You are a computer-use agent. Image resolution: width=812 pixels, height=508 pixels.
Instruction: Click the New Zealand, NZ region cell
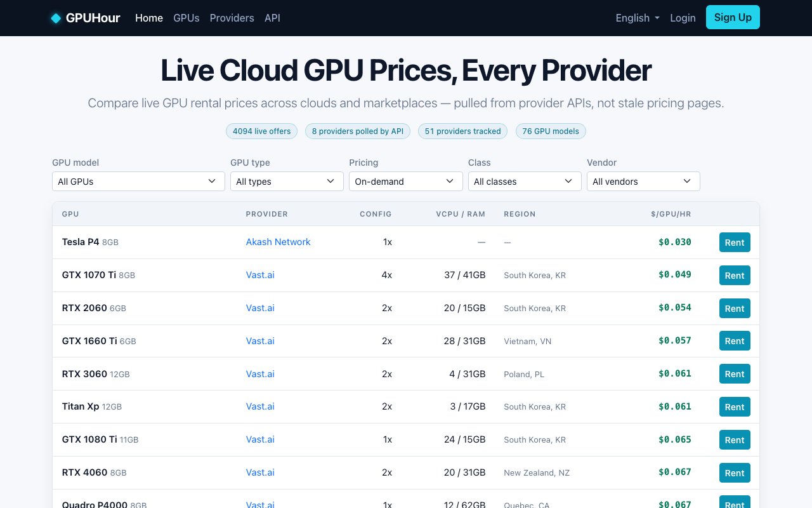pyautogui.click(x=537, y=473)
